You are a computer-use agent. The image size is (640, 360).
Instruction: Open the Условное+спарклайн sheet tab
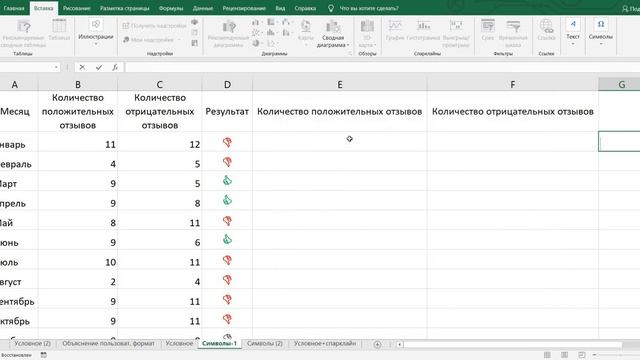coord(325,344)
